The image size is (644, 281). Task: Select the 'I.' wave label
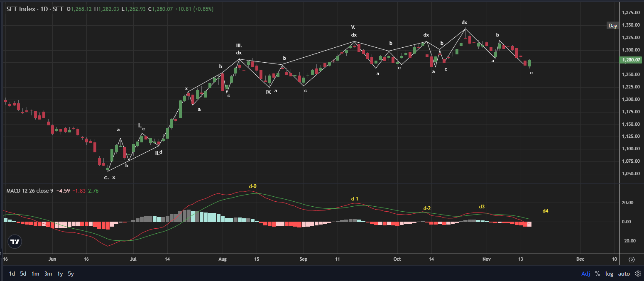(x=140, y=125)
